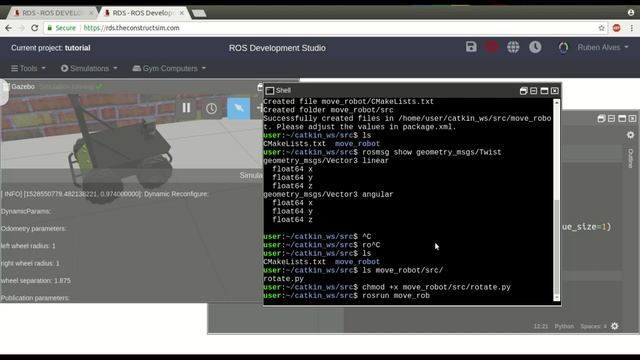Click the Chrome profile icon
640x360 pixels.
coord(631,13)
